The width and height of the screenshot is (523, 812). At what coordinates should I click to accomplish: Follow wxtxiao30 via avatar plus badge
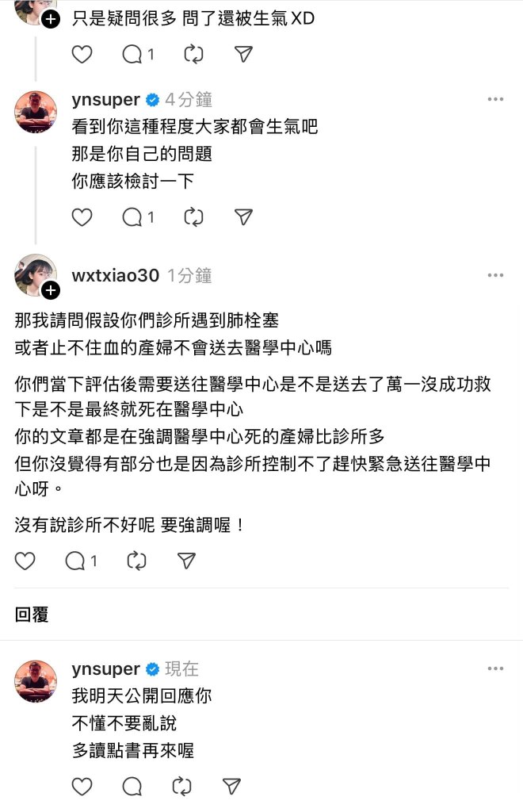click(x=50, y=291)
